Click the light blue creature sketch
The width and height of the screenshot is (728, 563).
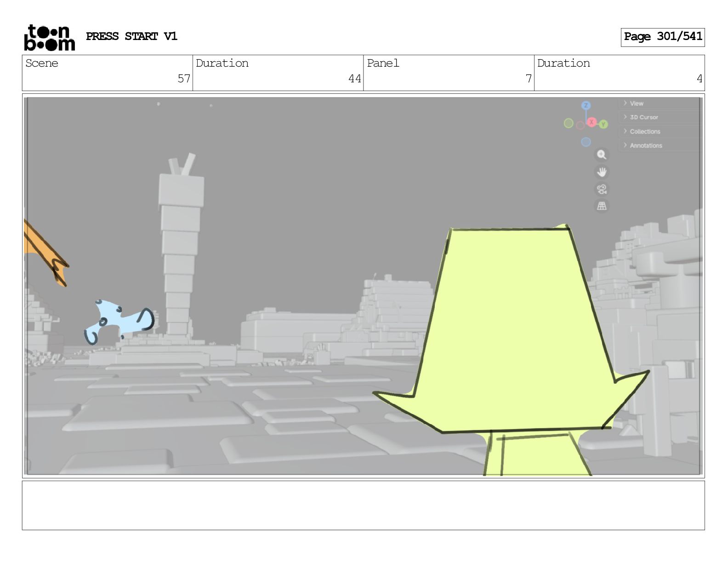click(x=119, y=322)
